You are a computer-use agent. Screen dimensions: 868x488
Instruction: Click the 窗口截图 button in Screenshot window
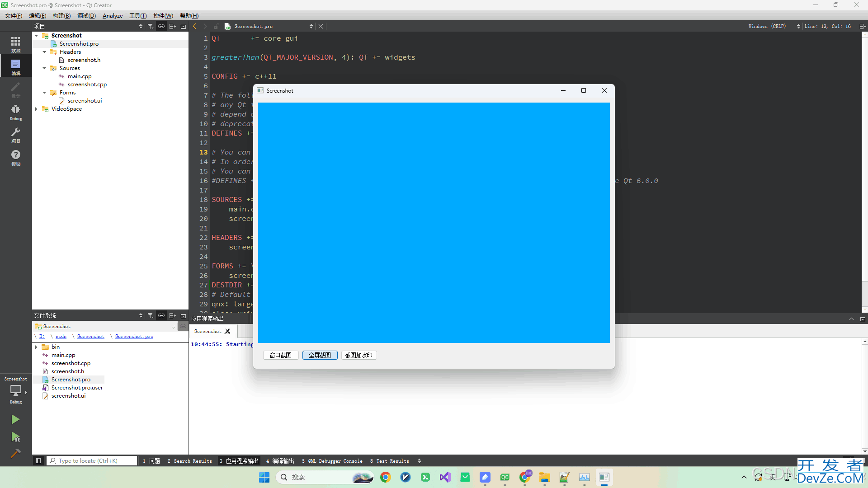point(281,355)
